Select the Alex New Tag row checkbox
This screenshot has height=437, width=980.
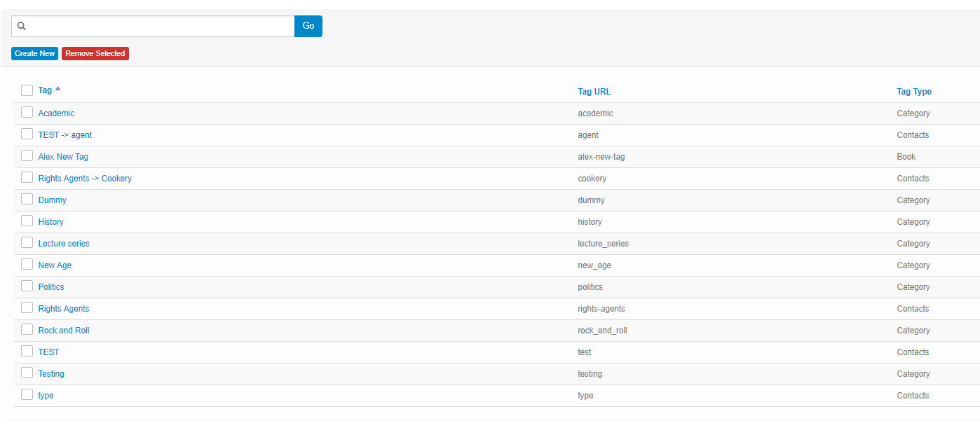coord(27,155)
